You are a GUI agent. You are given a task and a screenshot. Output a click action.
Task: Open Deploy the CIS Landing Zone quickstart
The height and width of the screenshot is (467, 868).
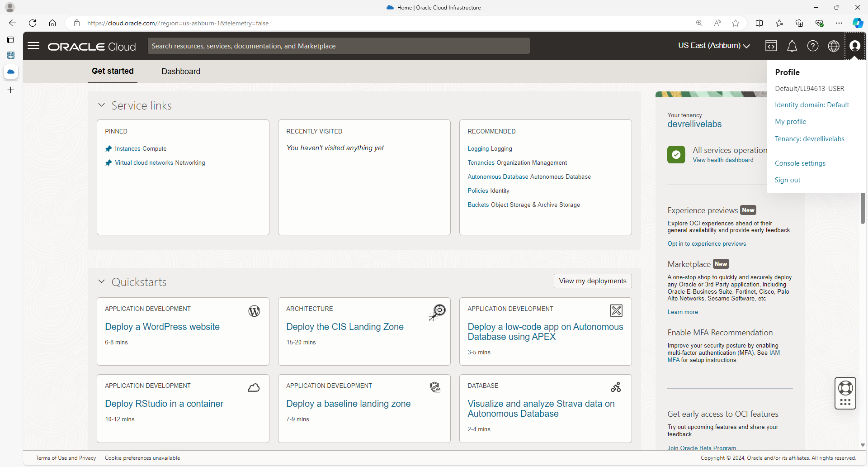[345, 327]
